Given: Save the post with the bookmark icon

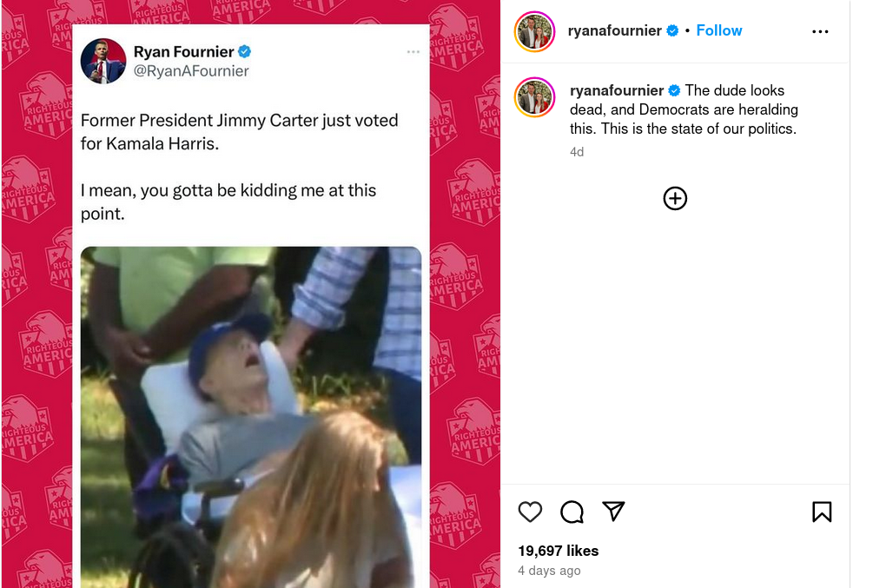Looking at the screenshot, I should point(821,512).
